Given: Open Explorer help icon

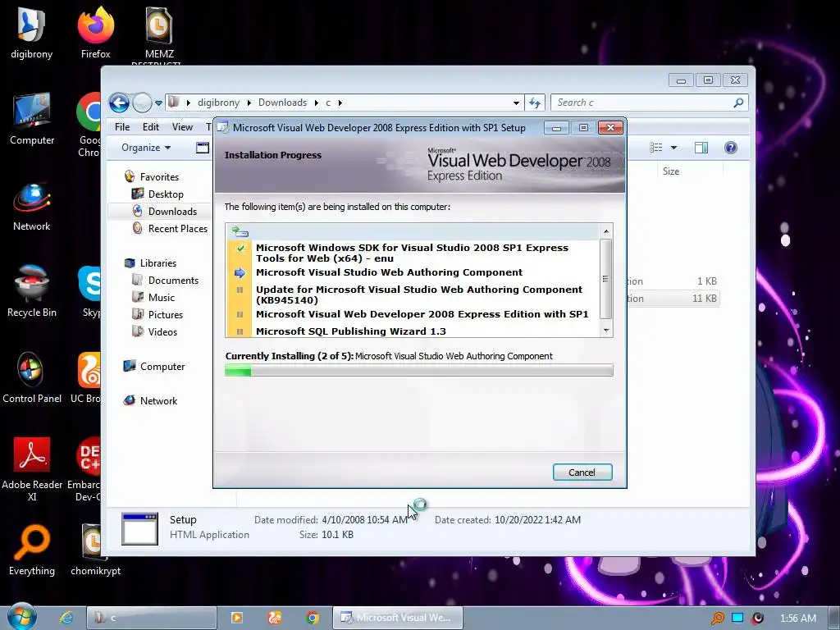Looking at the screenshot, I should click(x=731, y=148).
